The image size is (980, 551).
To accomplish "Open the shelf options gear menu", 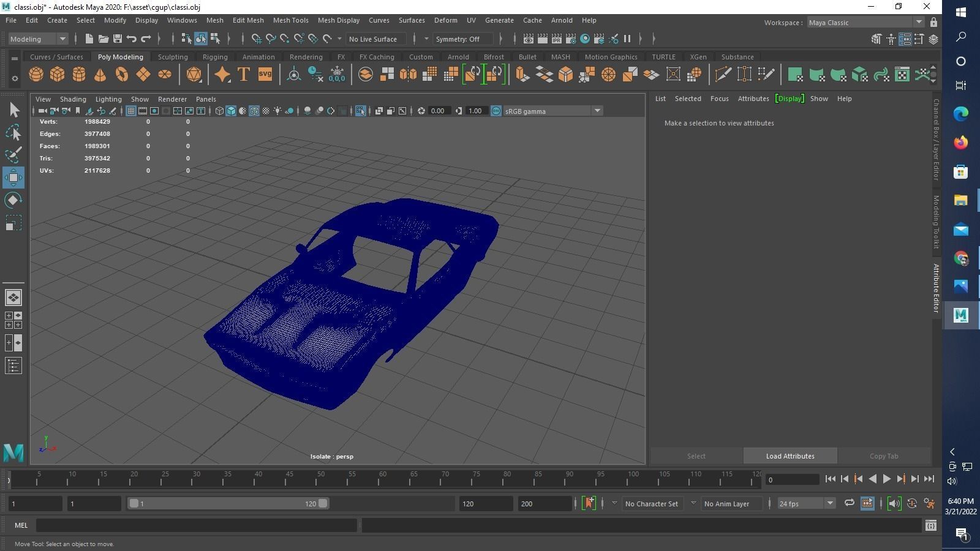I will point(15,79).
